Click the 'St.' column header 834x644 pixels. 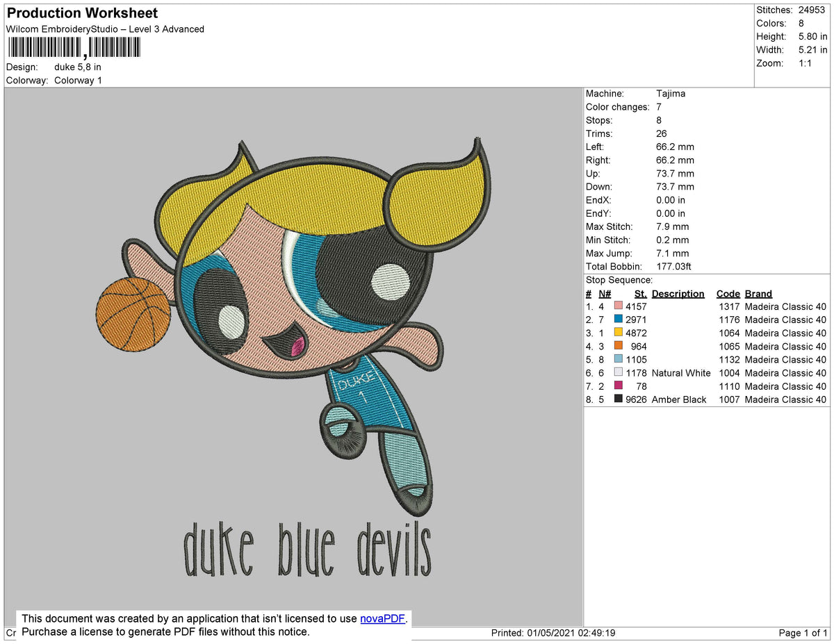[x=641, y=294]
